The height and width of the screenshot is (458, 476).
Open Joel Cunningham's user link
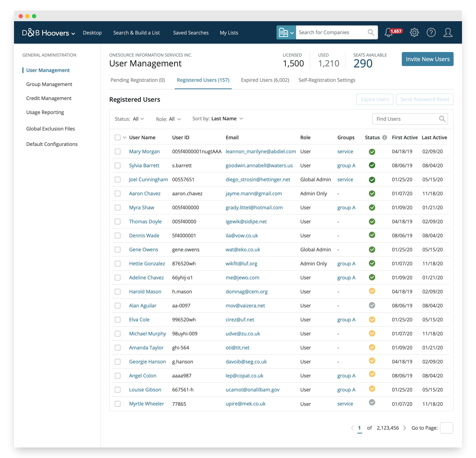click(x=148, y=180)
